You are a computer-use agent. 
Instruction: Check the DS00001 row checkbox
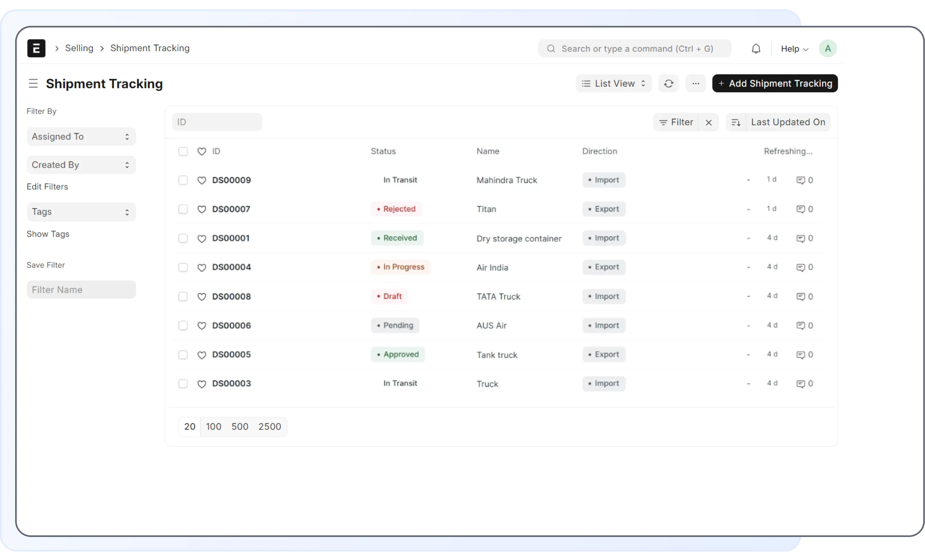(x=183, y=238)
